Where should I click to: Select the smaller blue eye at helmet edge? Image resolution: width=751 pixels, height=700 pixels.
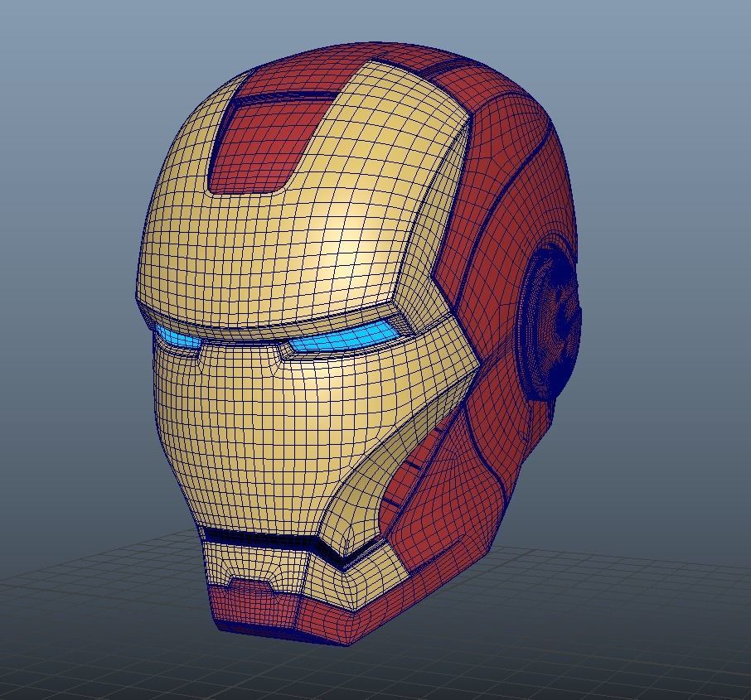pos(177,338)
